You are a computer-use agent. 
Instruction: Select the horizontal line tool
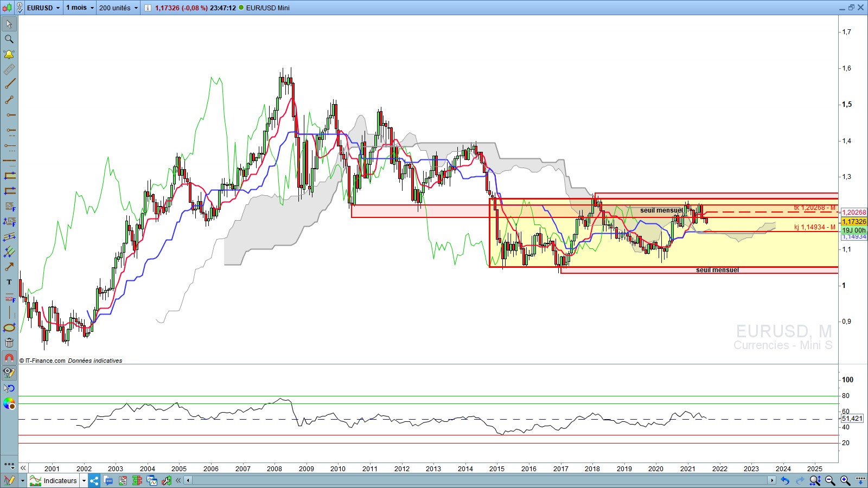(9, 160)
